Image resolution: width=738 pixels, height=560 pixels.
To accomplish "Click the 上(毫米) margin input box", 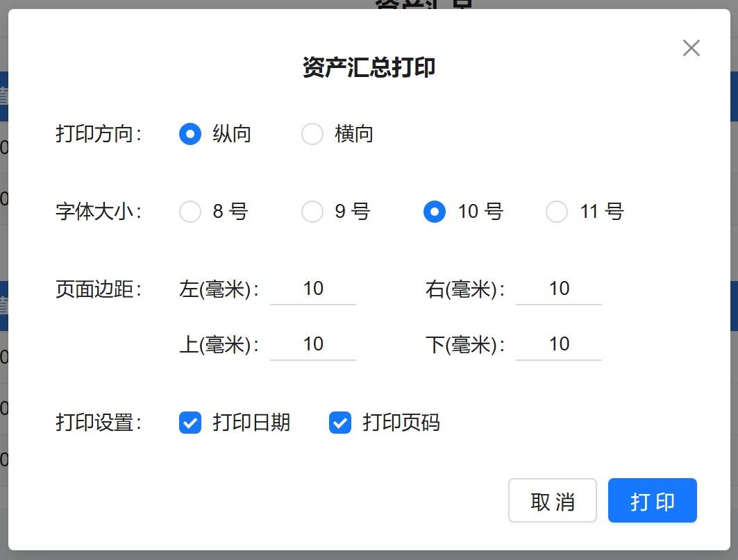I will point(313,345).
